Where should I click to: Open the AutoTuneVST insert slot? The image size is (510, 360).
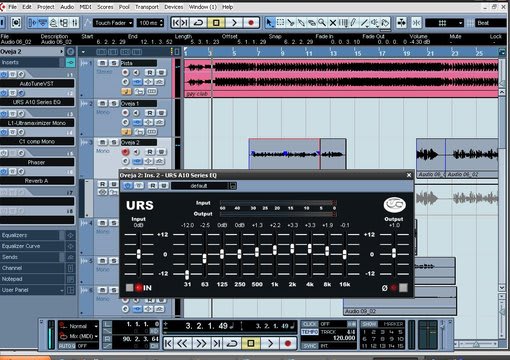(37, 83)
